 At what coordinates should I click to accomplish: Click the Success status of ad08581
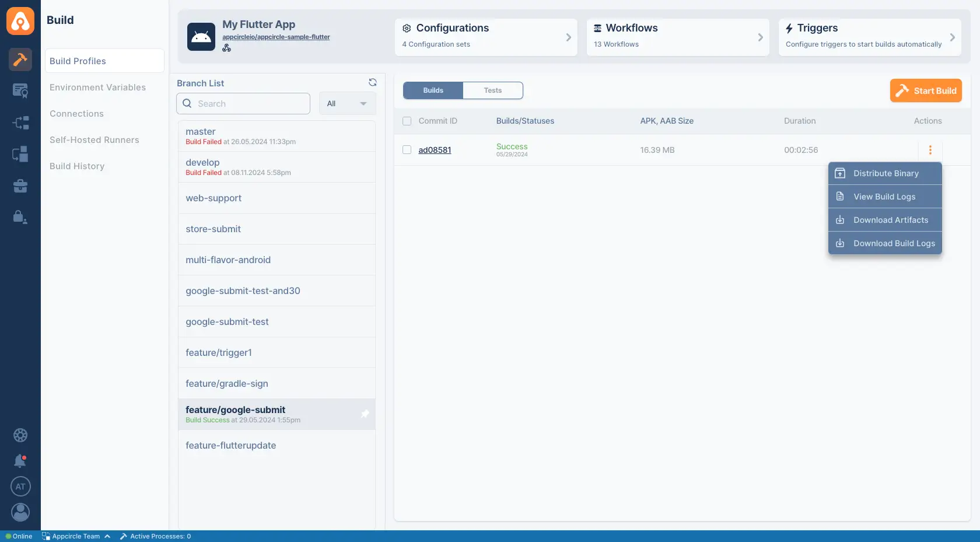click(512, 146)
